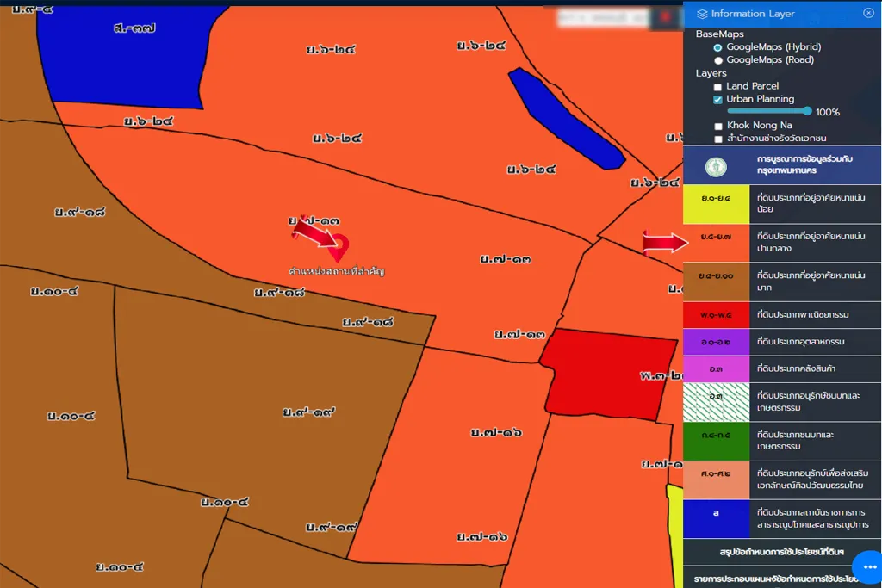Click the red commercial zone legend swatch
882x588 pixels.
click(x=716, y=315)
